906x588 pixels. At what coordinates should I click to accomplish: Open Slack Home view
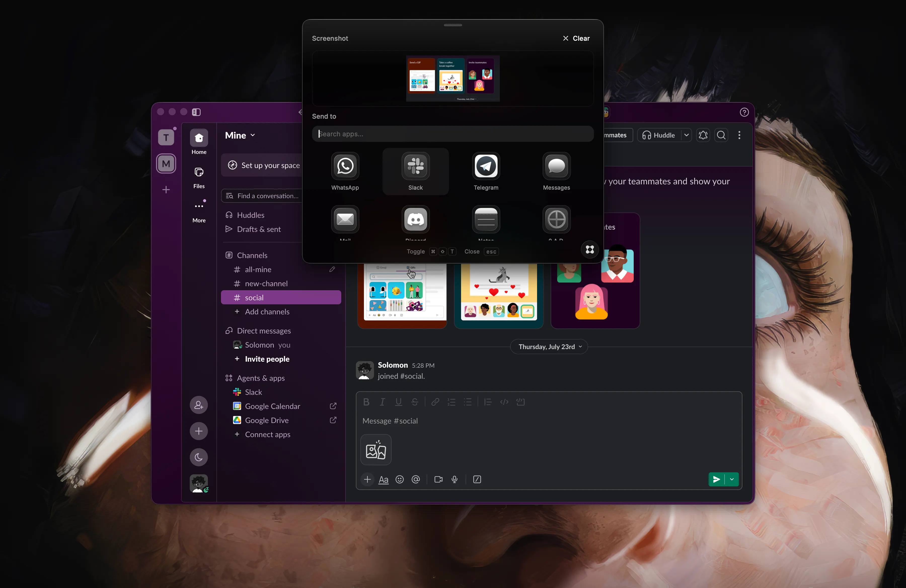(199, 142)
